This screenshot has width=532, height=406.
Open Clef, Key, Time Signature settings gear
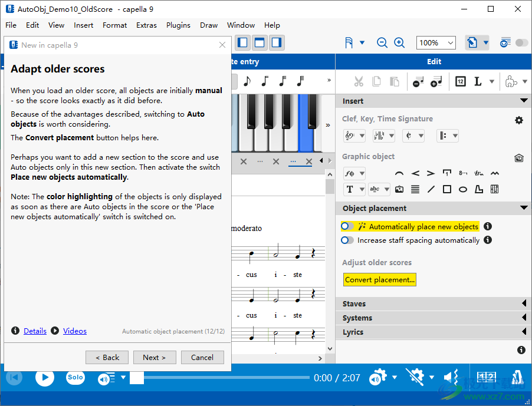pyautogui.click(x=518, y=120)
